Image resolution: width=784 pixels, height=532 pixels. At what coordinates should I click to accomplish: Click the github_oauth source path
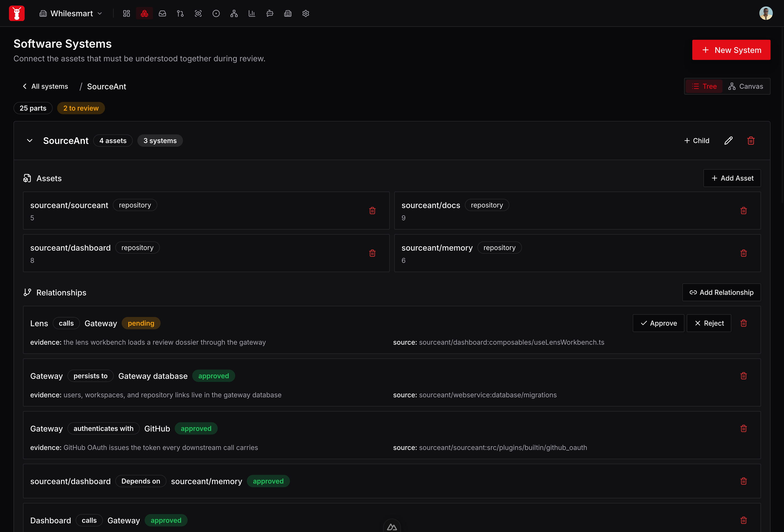503,447
